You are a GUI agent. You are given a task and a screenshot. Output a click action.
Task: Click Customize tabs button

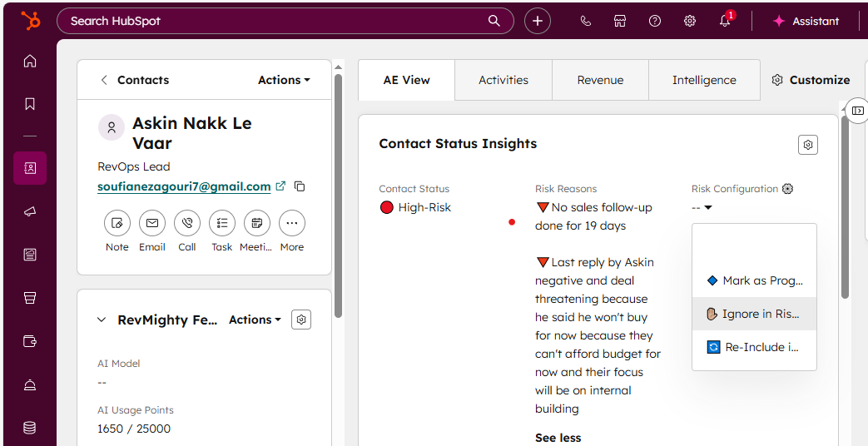coord(811,80)
